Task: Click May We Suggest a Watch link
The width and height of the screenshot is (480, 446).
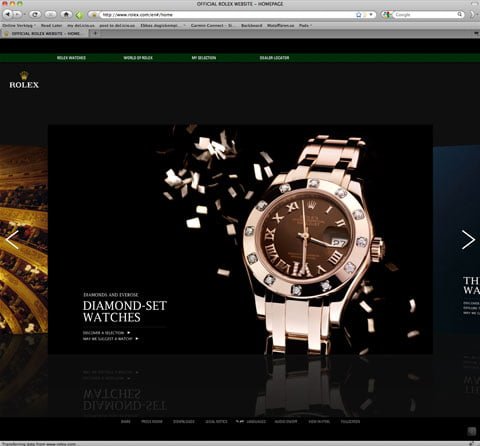Action: point(110,339)
